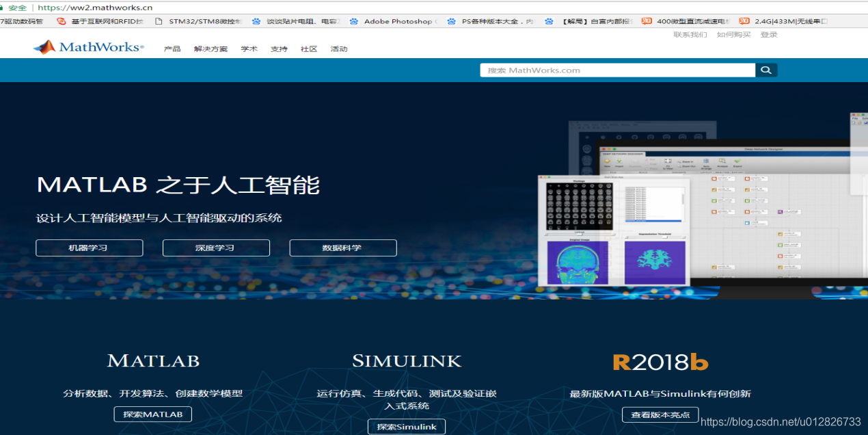Click the 数据科学 button
This screenshot has width=868, height=435.
point(343,248)
